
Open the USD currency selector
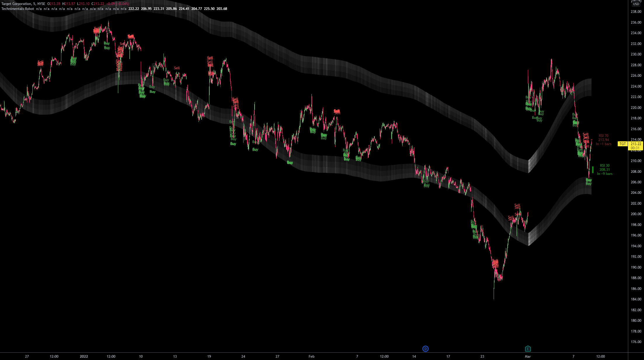pos(636,4)
